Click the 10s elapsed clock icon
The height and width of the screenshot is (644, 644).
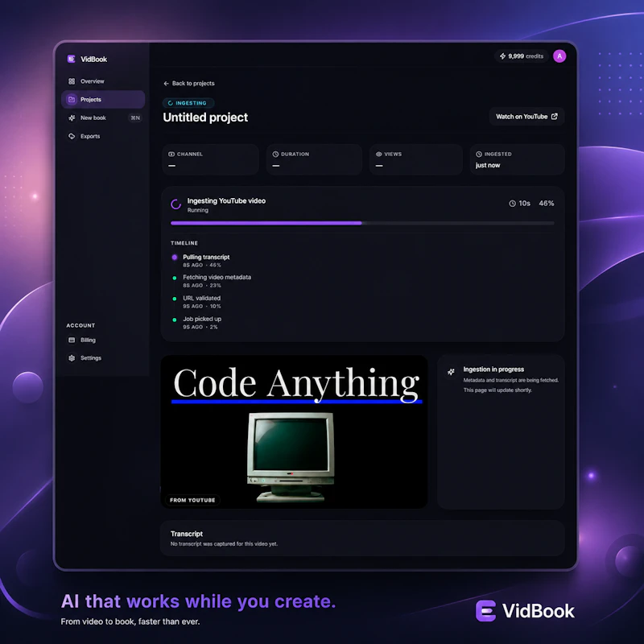(512, 204)
